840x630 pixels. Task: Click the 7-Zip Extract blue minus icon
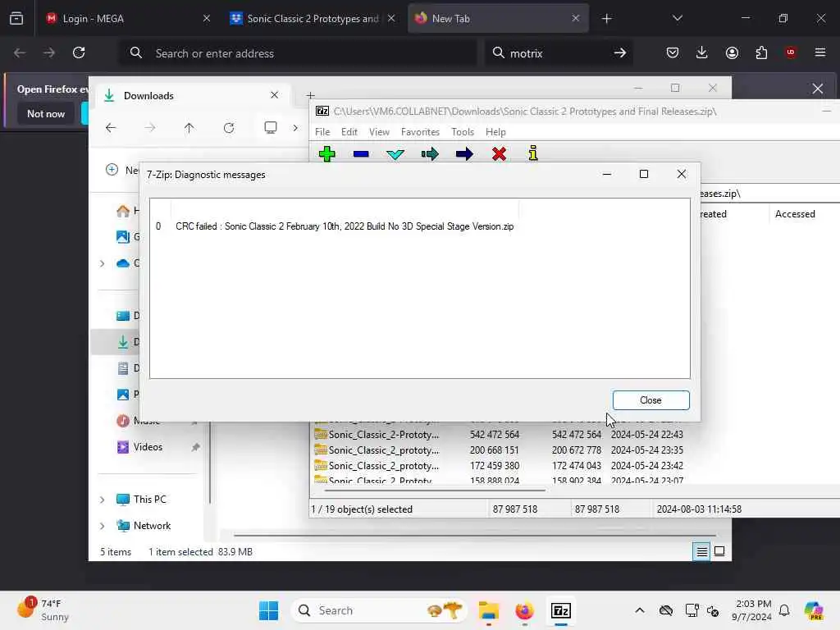(361, 153)
